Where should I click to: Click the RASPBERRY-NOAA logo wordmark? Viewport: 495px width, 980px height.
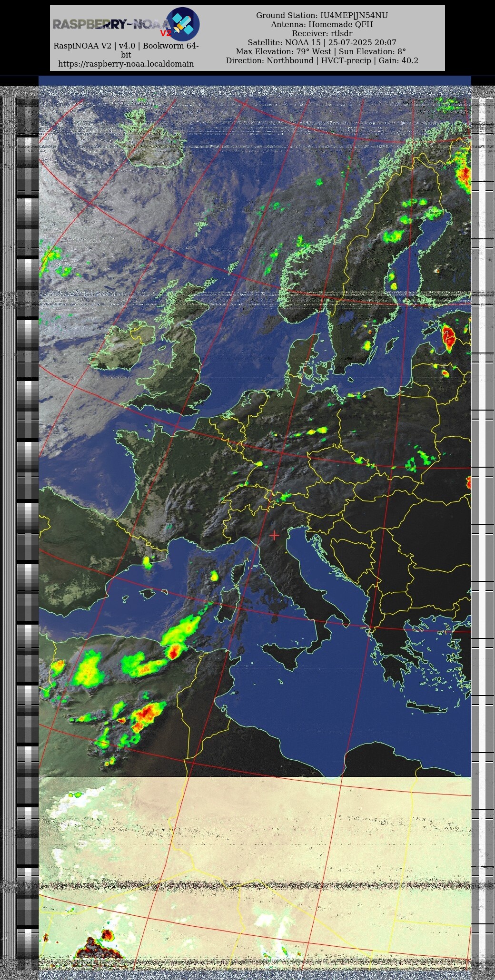tap(111, 25)
